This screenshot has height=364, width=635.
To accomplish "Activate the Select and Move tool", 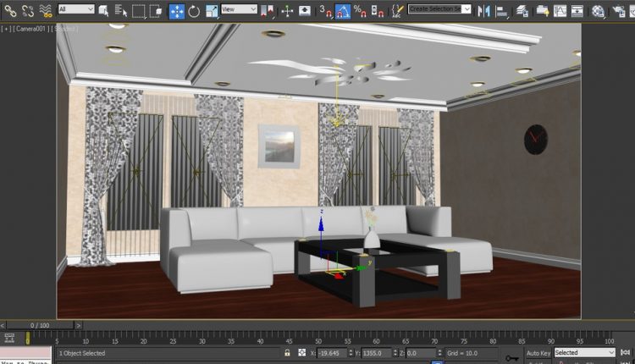I will [177, 11].
